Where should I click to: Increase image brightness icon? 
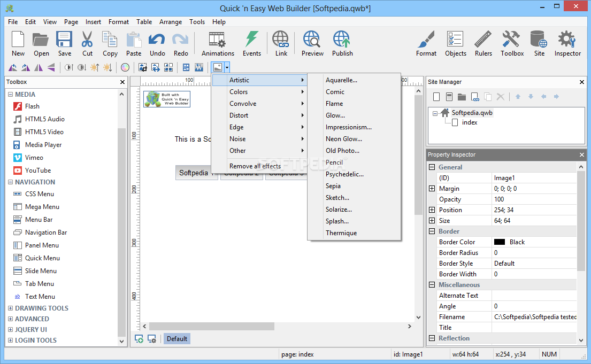pos(95,67)
